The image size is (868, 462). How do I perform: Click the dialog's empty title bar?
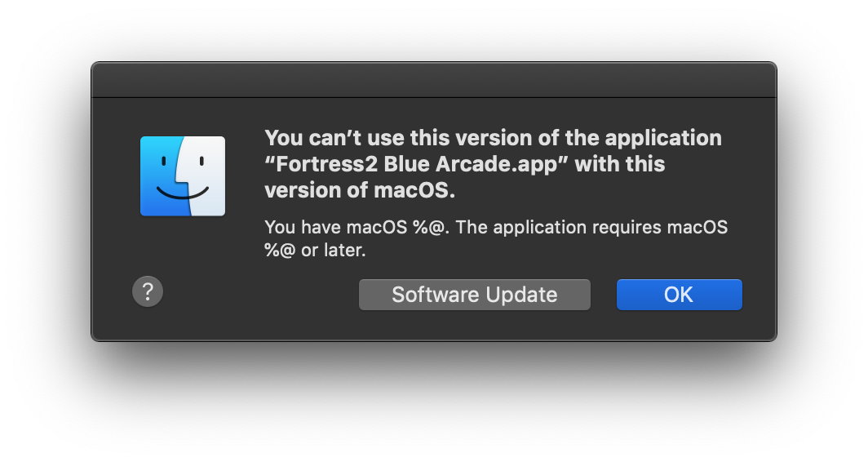coord(434,80)
